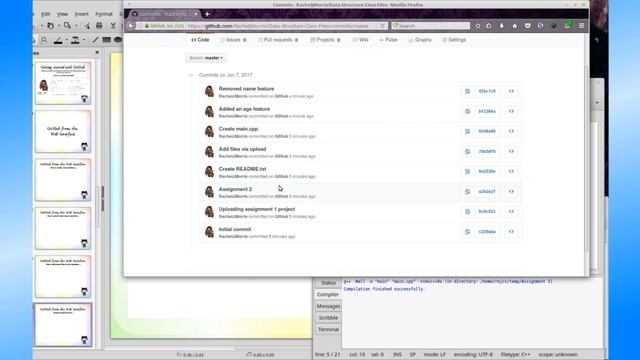
Task: Open the View menu in Impress
Action: (62, 14)
